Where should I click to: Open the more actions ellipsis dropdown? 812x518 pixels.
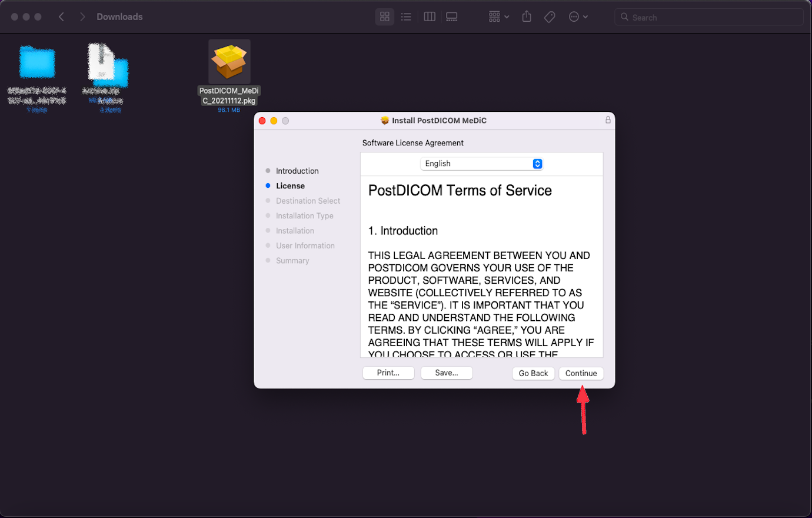click(577, 16)
